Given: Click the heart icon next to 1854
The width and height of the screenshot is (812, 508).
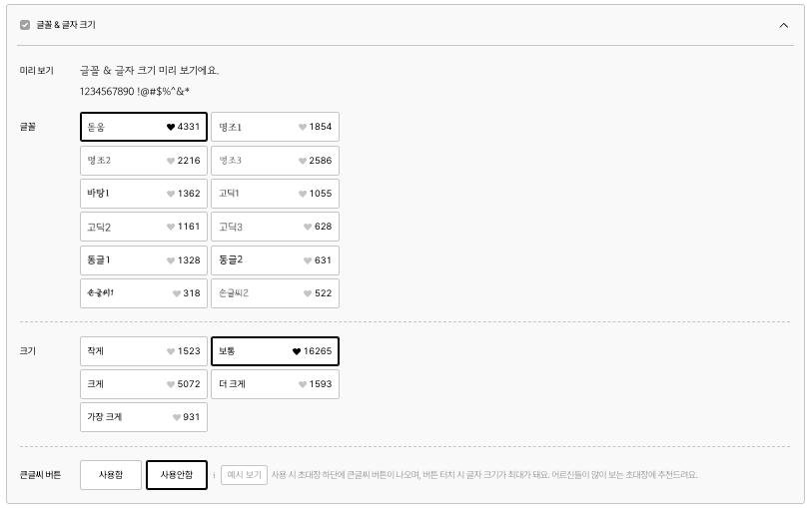Looking at the screenshot, I should point(303,128).
